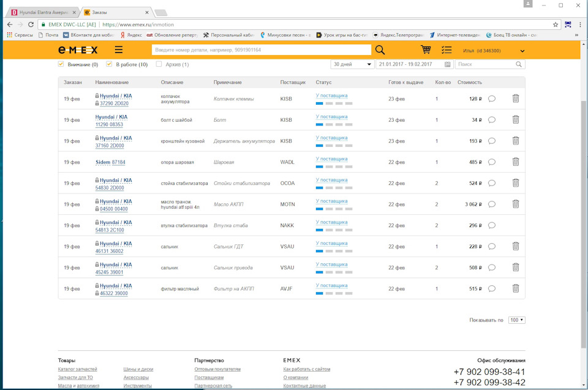Screen dimensions: 588x390
Task: Reload the page with the browser refresh button
Action: (x=31, y=24)
